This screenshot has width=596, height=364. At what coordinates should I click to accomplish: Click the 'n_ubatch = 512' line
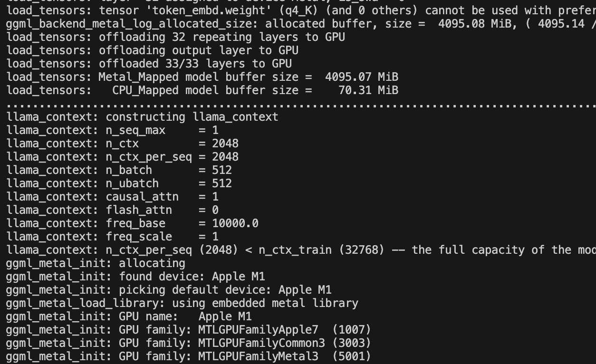point(119,183)
